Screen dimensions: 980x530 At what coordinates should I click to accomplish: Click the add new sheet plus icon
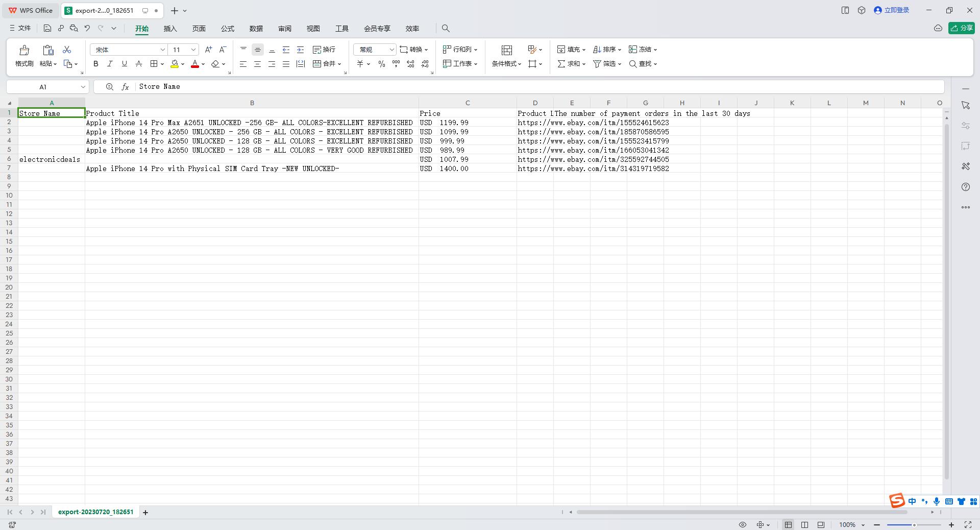145,512
